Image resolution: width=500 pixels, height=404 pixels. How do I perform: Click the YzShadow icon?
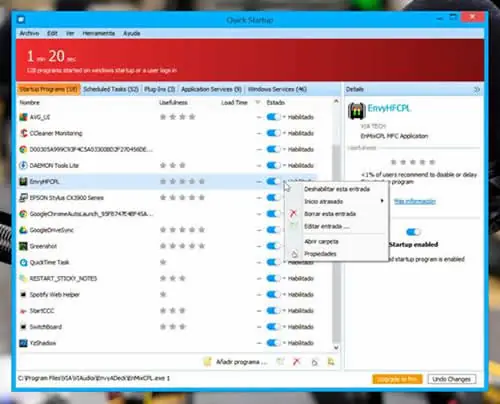click(23, 343)
